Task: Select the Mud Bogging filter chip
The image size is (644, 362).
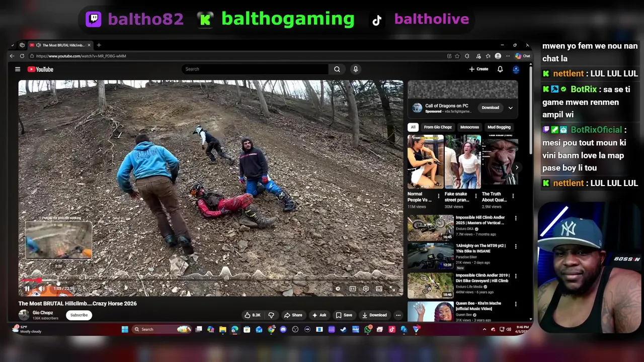Action: [499, 127]
